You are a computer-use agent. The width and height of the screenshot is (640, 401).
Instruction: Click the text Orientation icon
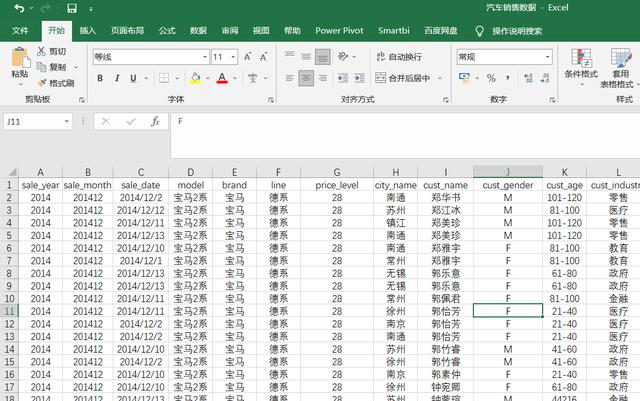click(x=343, y=56)
